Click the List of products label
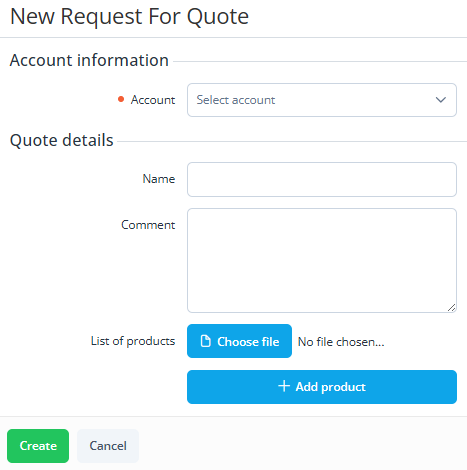The height and width of the screenshot is (470, 467). pos(133,341)
